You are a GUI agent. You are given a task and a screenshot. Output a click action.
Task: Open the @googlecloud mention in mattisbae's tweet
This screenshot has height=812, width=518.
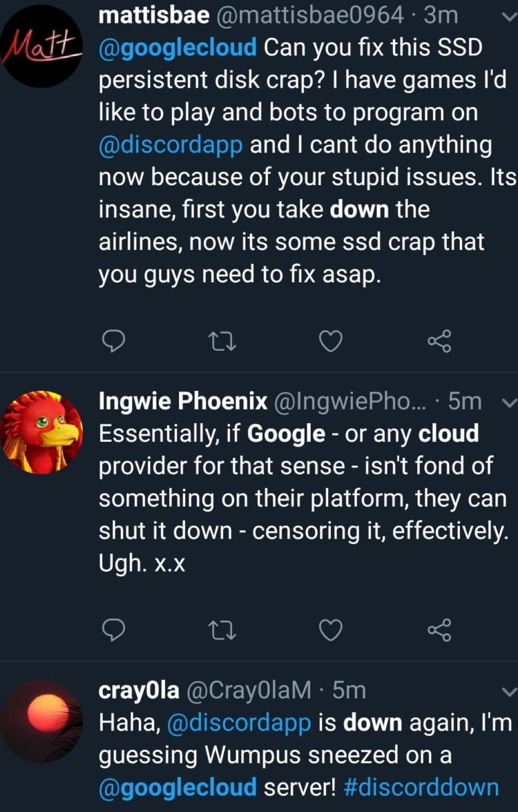pyautogui.click(x=179, y=49)
